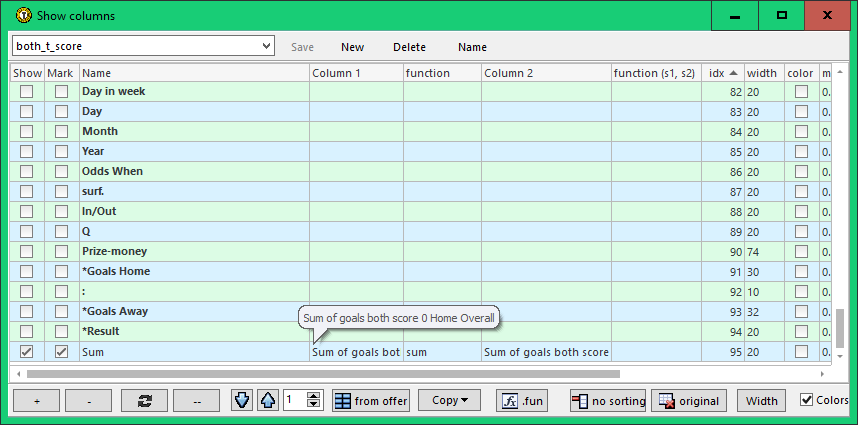Click the Delete menu item
The width and height of the screenshot is (858, 425).
[x=409, y=47]
